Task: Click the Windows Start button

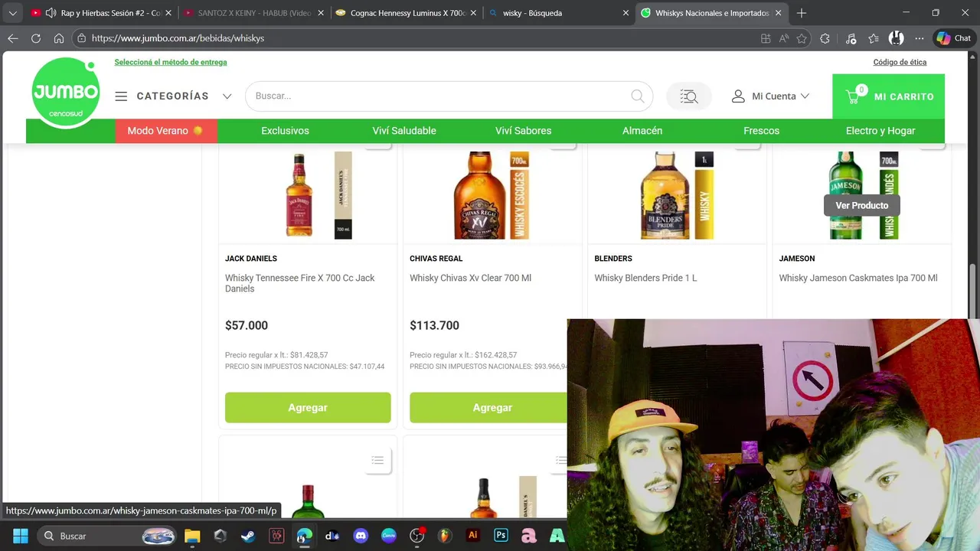Action: coord(21,536)
